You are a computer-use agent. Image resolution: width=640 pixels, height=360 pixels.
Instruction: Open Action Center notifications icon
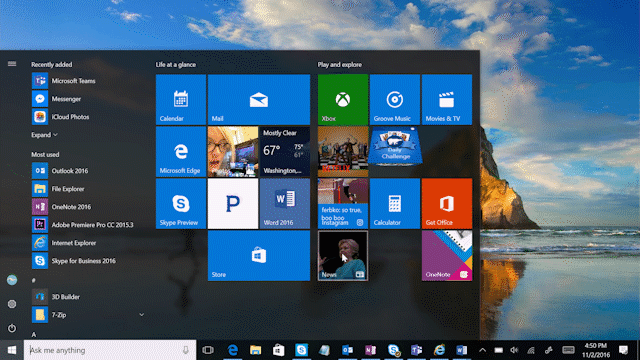coord(623,350)
